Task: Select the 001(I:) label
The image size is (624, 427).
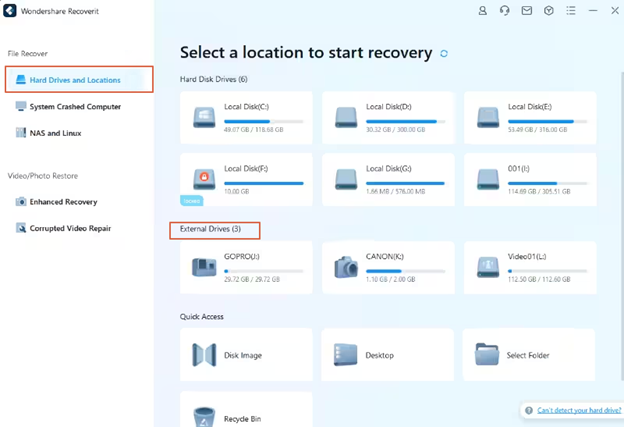Action: [x=519, y=169]
